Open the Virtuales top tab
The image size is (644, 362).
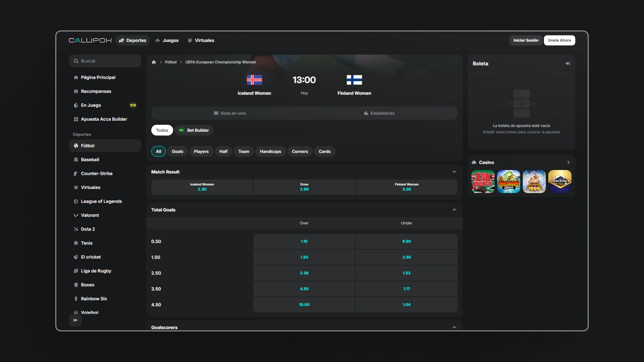tap(201, 40)
